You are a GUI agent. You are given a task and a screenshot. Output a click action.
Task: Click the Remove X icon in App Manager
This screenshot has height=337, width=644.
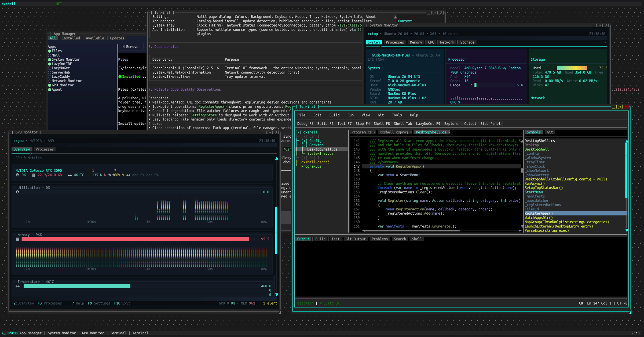(124, 47)
